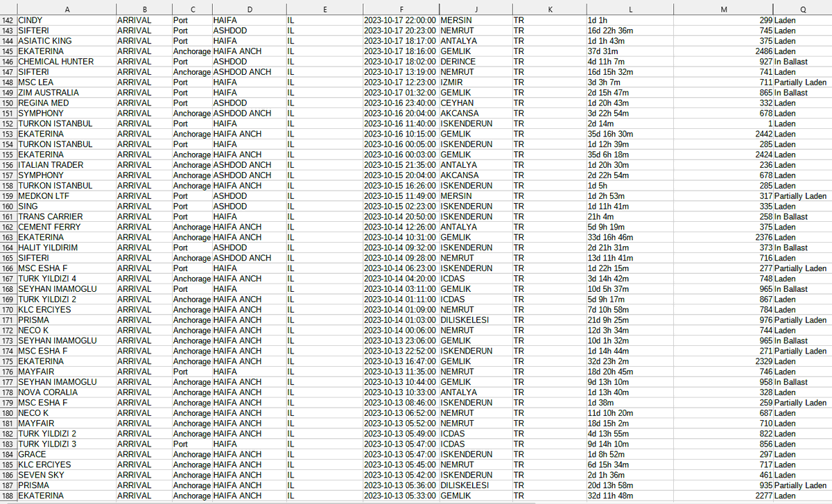Select the REGINA MED cell

coord(66,103)
